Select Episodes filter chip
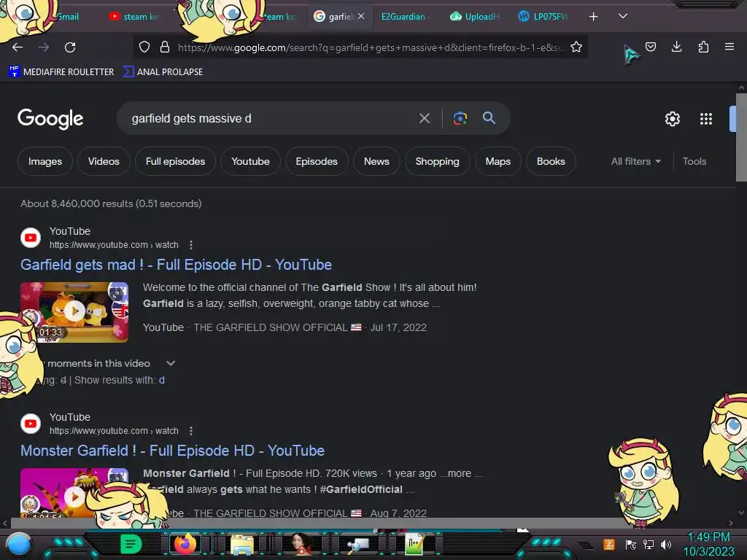Screen dimensions: 747x560 pyautogui.click(x=317, y=161)
